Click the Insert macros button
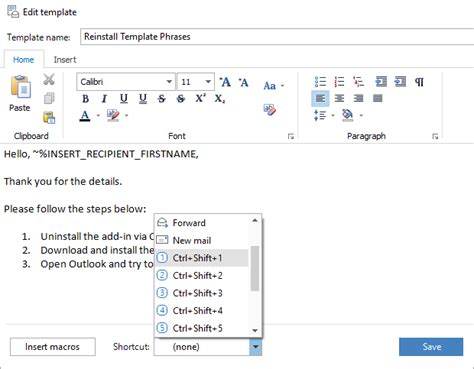The image size is (474, 369). 53,347
